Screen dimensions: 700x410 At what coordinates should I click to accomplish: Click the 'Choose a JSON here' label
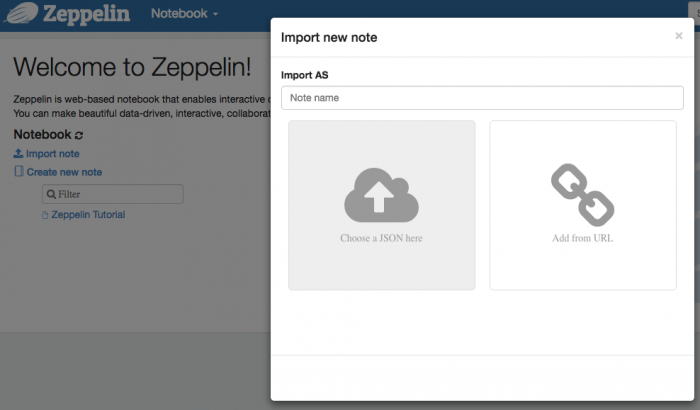381,238
